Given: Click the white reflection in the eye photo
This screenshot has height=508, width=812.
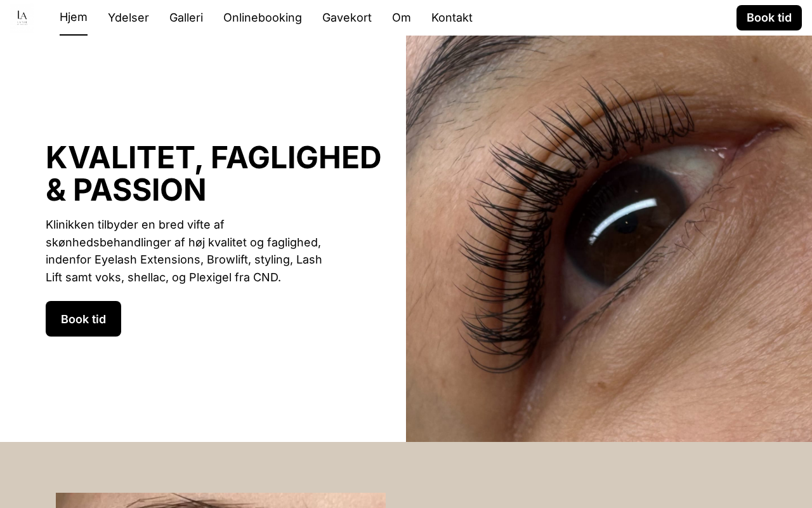Looking at the screenshot, I should (x=623, y=220).
